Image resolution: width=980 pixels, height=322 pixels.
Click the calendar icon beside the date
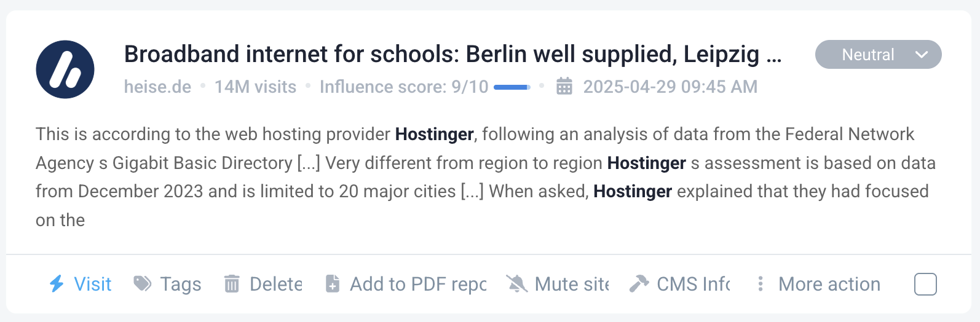pos(564,86)
